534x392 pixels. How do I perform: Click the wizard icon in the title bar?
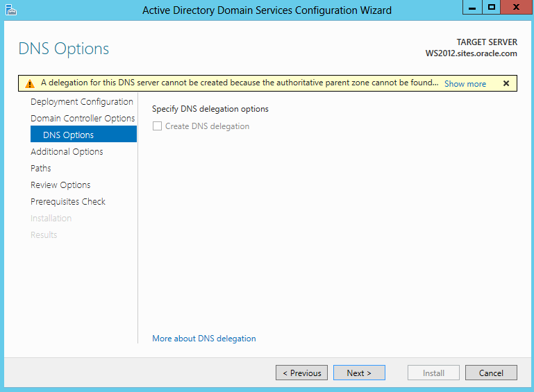pyautogui.click(x=11, y=10)
